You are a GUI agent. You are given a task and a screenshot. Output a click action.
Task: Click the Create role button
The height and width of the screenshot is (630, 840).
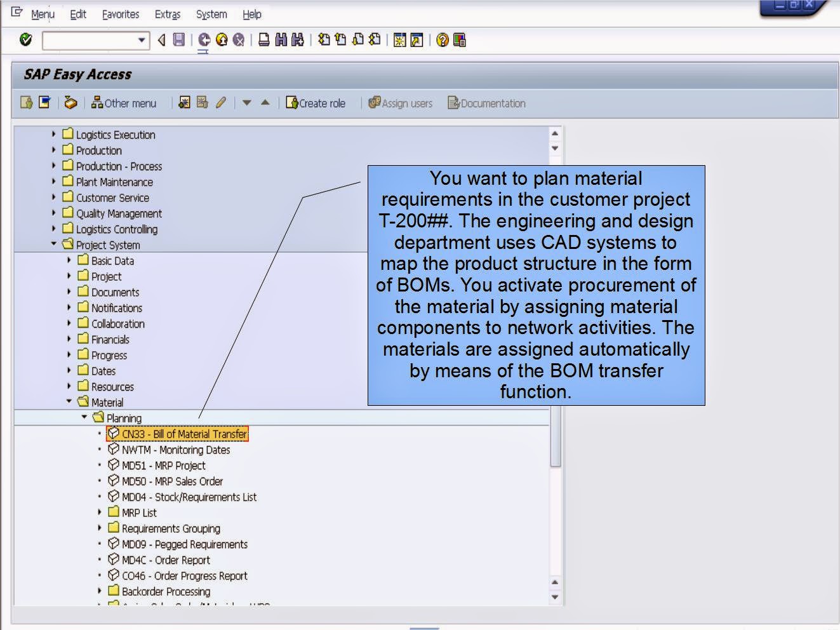316,103
